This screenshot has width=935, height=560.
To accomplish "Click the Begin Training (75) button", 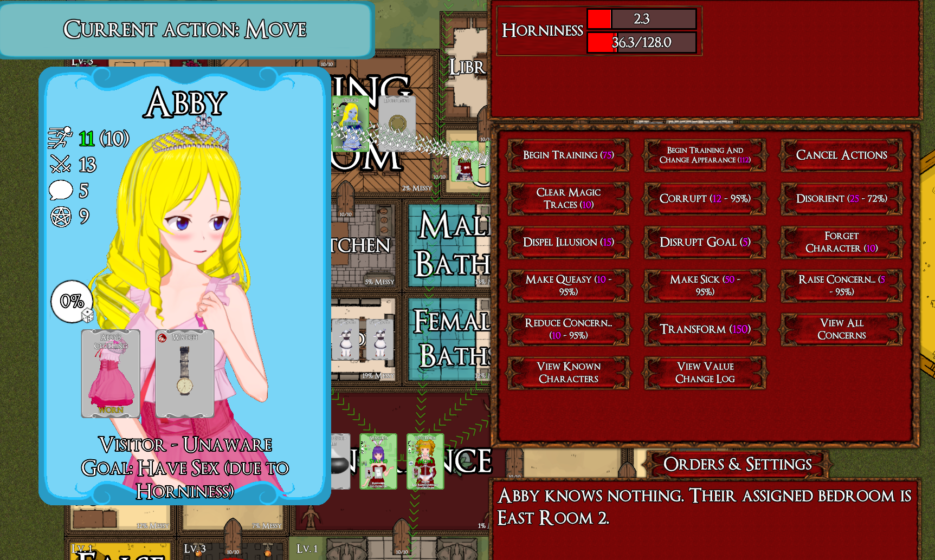I will click(568, 155).
